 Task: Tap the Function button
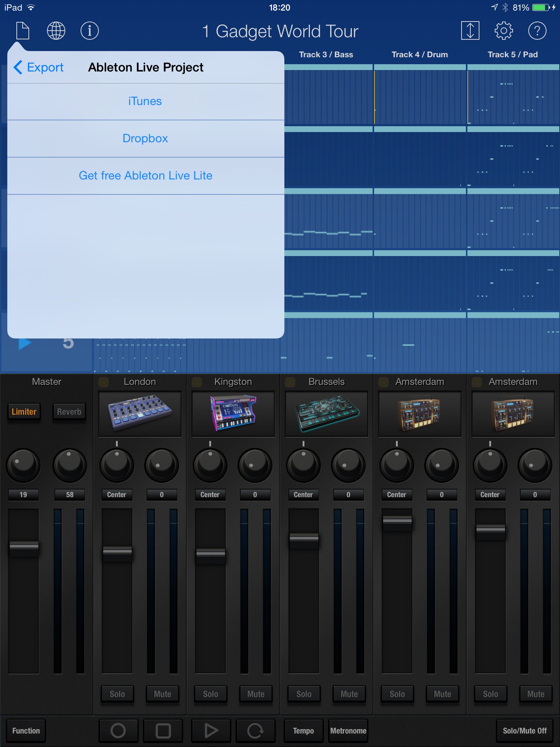[26, 731]
